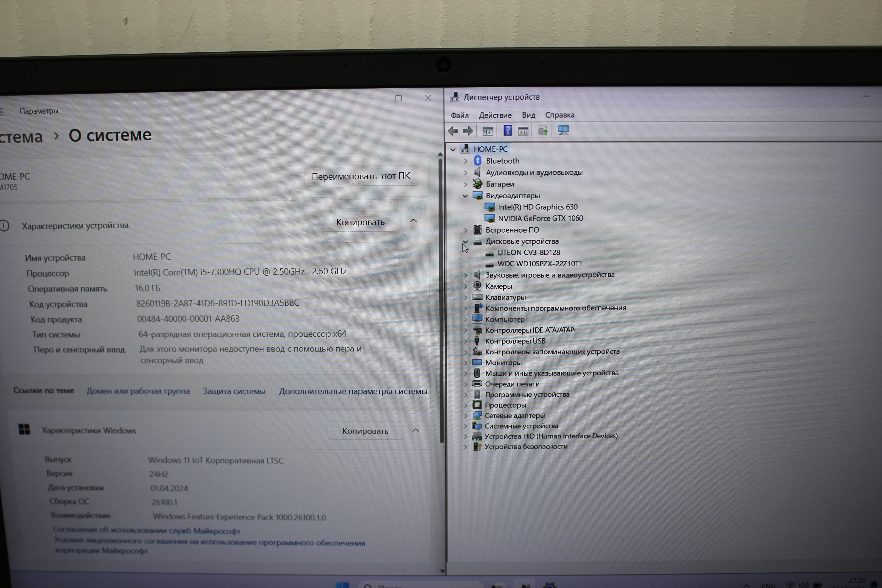Select the LITEON CV3-8D128 disk drive
The width and height of the screenshot is (882, 588).
click(528, 252)
